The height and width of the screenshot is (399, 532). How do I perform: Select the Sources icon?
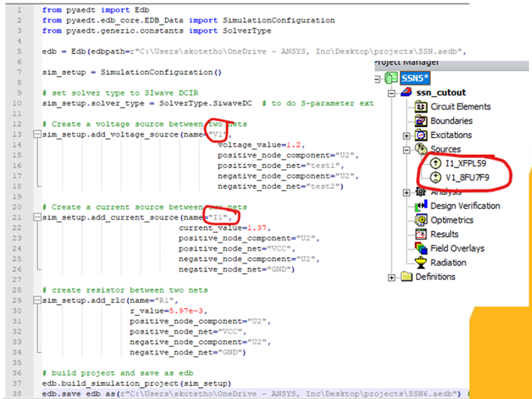pos(422,149)
